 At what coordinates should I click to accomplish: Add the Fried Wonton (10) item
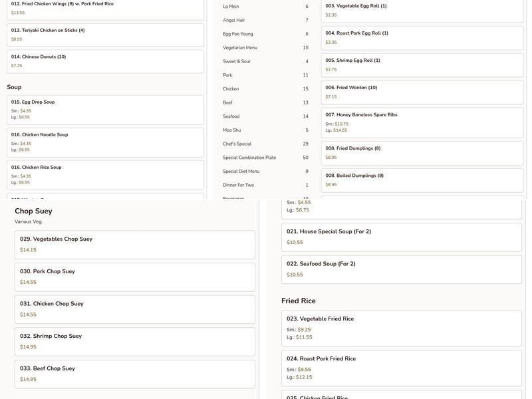(422, 92)
